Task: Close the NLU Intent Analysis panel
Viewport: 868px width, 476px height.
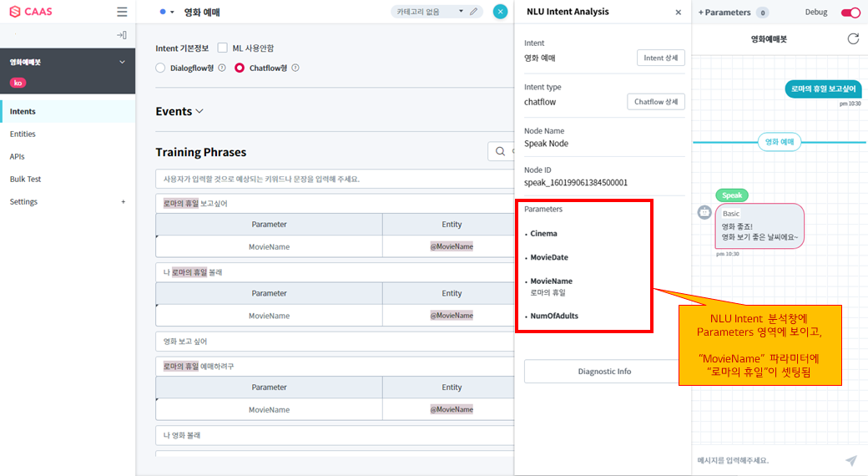Action: tap(678, 13)
